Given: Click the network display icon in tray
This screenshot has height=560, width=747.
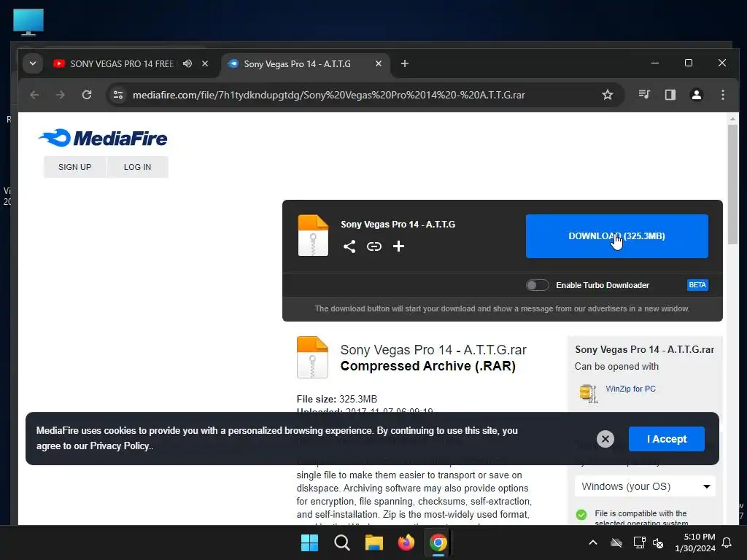Looking at the screenshot, I should point(639,542).
